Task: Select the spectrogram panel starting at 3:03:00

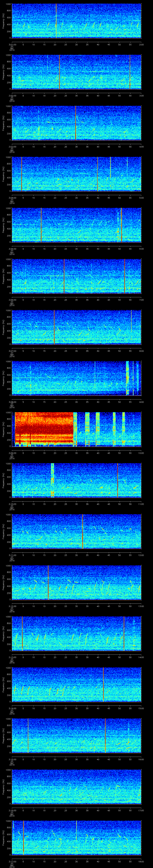Action: pyautogui.click(x=76, y=123)
